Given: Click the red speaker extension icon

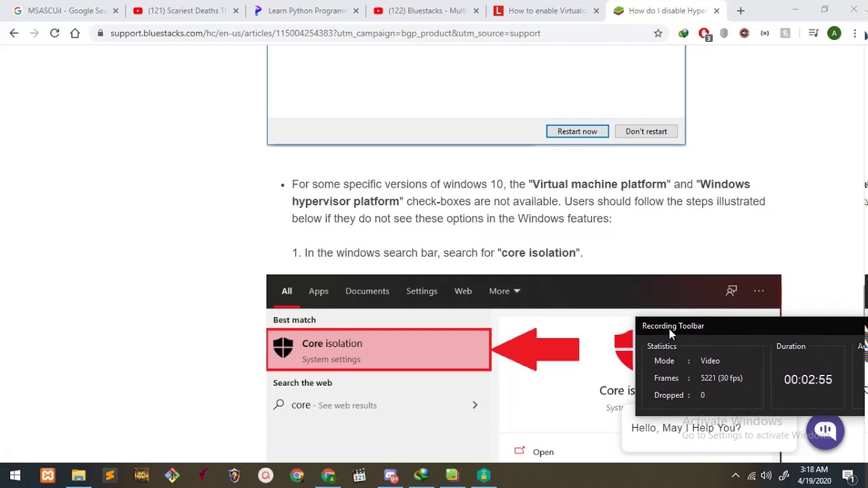Looking at the screenshot, I should (745, 33).
